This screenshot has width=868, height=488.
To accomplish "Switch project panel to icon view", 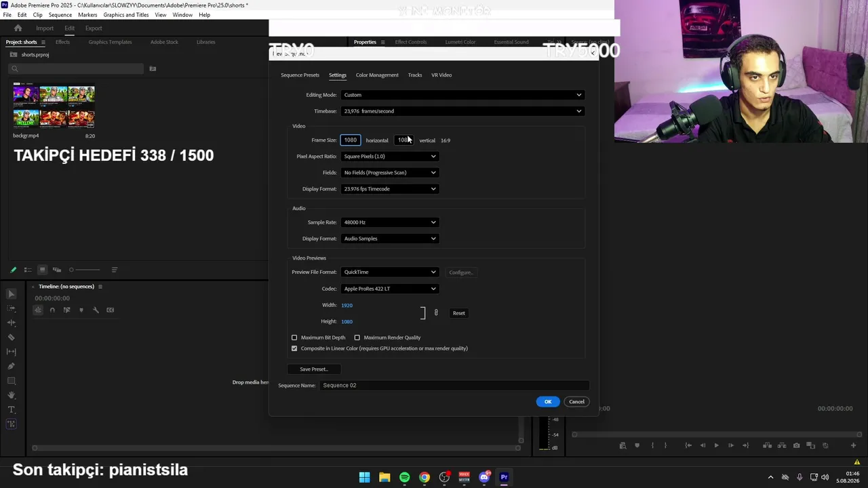I will [x=42, y=270].
